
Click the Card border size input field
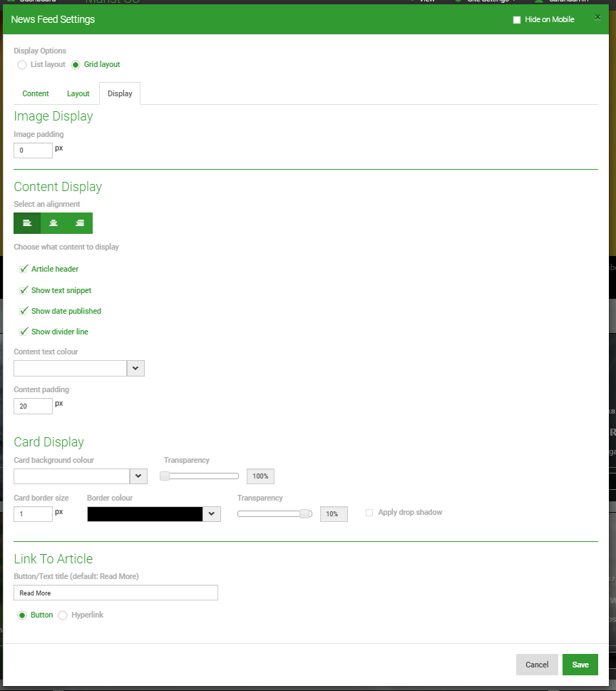33,514
